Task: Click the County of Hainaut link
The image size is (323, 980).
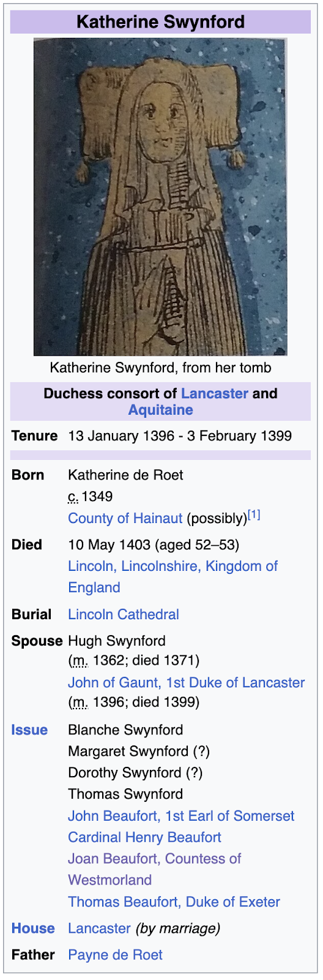Action: pos(125,518)
